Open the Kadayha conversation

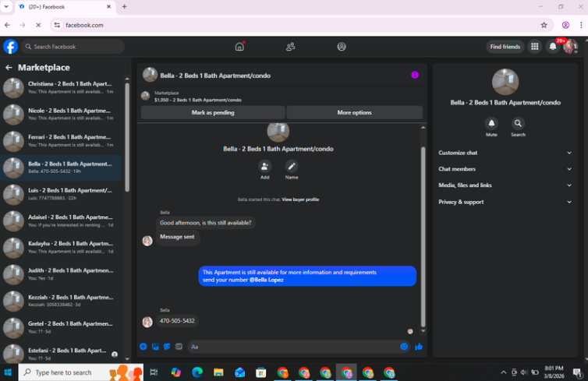[62, 248]
